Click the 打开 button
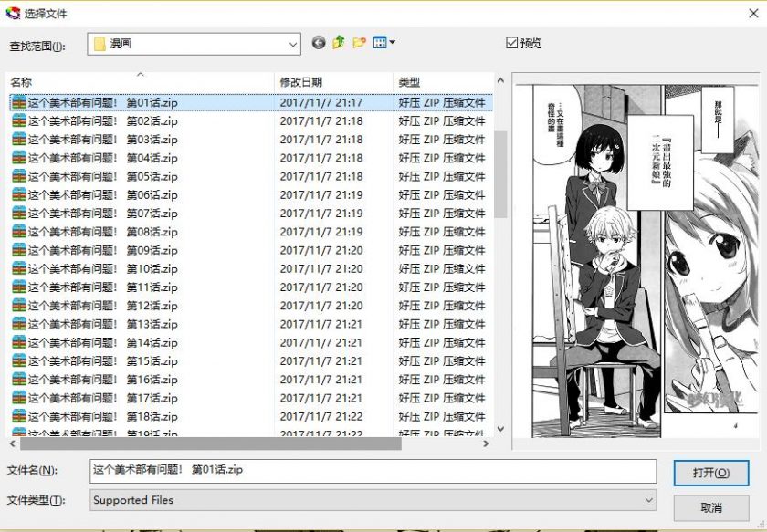This screenshot has width=767, height=532. tap(711, 473)
